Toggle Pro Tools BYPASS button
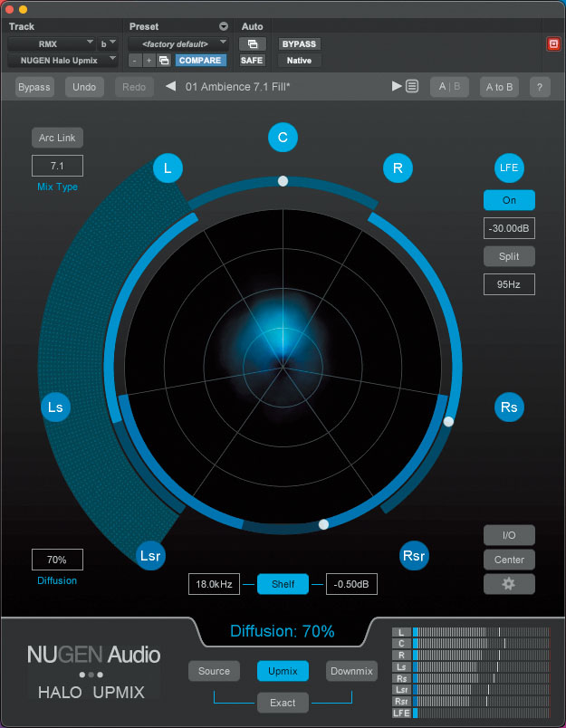Image resolution: width=566 pixels, height=728 pixels. [299, 44]
